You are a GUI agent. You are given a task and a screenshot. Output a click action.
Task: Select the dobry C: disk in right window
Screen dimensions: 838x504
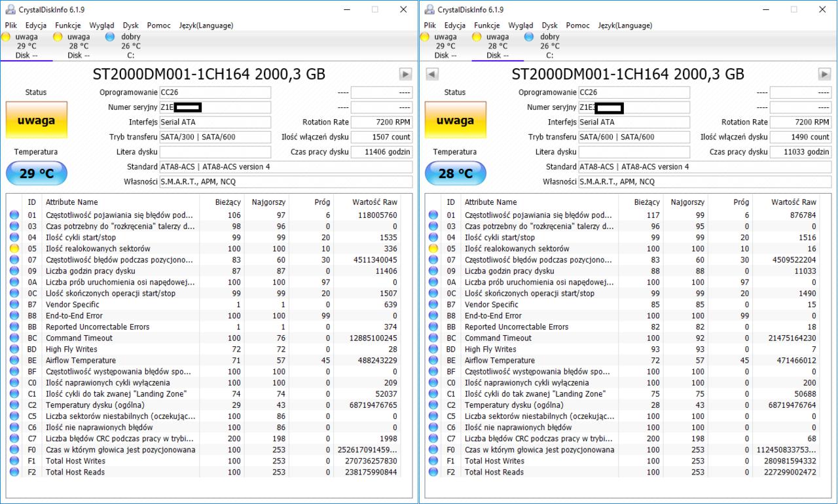[x=549, y=46]
